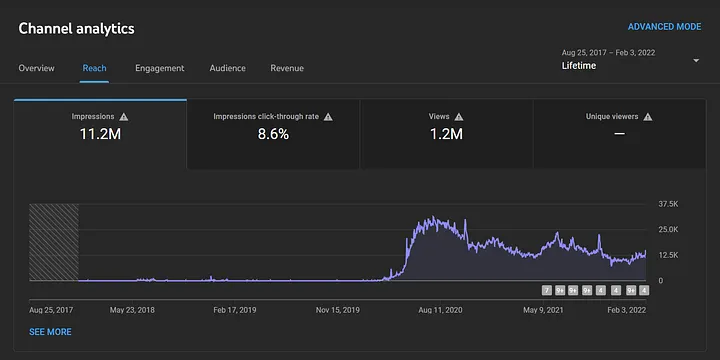
Task: Click the warning triangle next to Unique viewers
Action: pyautogui.click(x=647, y=117)
